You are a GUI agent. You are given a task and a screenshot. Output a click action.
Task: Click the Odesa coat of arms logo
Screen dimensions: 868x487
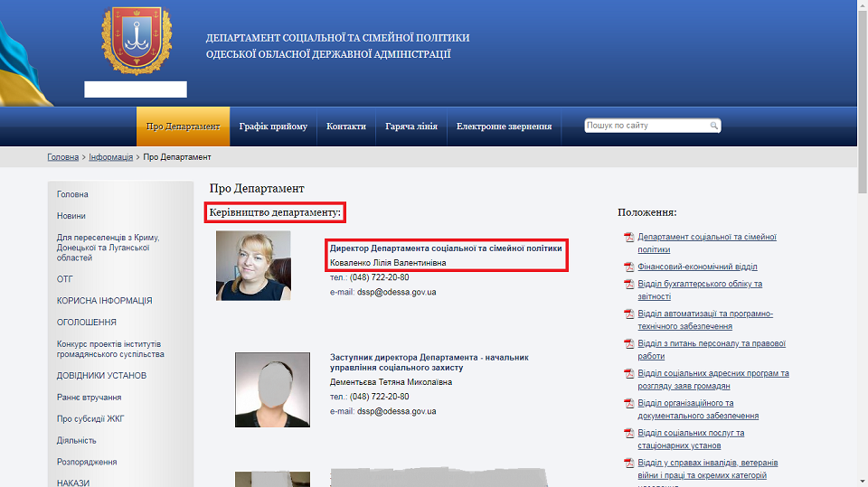tap(135, 41)
